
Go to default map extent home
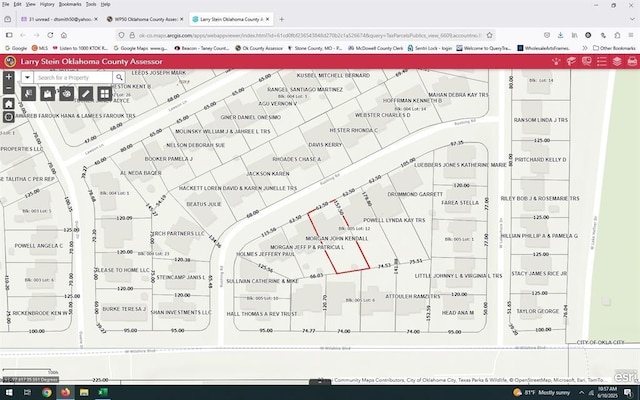[x=9, y=104]
